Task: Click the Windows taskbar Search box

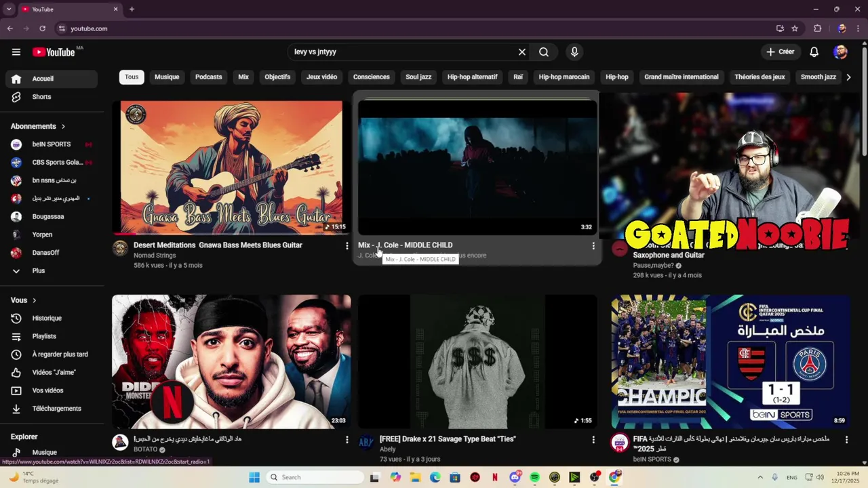Action: 315,477
